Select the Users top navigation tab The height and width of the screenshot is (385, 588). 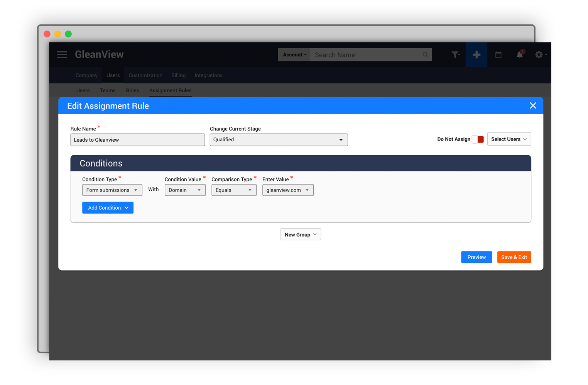(113, 75)
